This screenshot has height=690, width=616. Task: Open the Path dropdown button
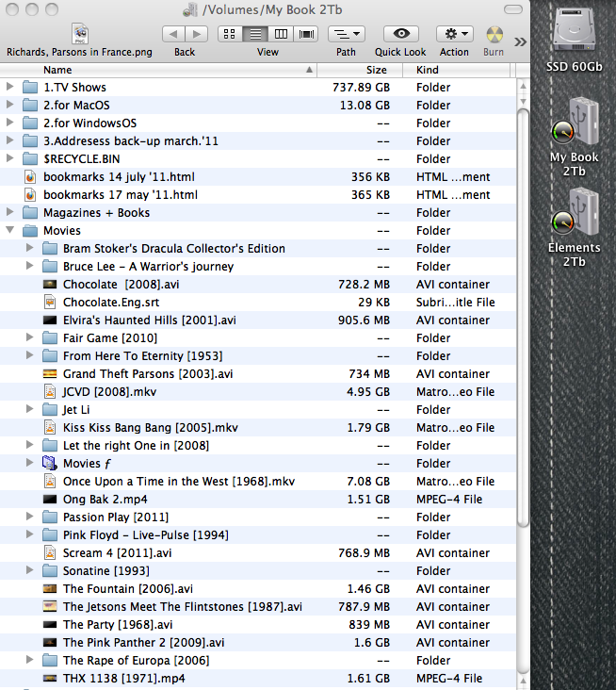(347, 34)
